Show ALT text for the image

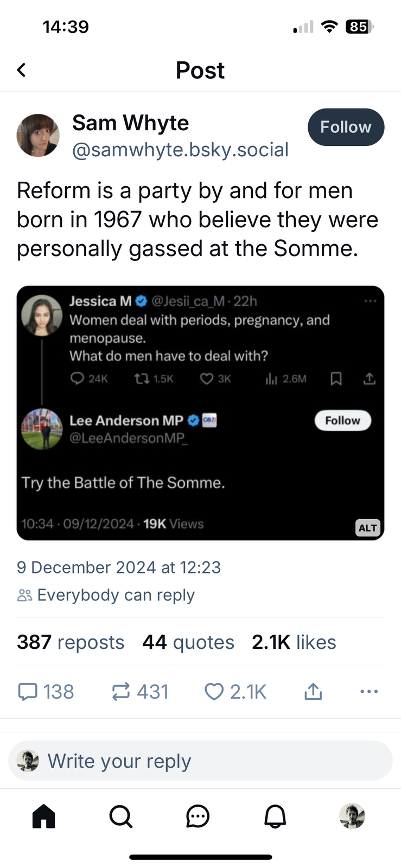(367, 528)
